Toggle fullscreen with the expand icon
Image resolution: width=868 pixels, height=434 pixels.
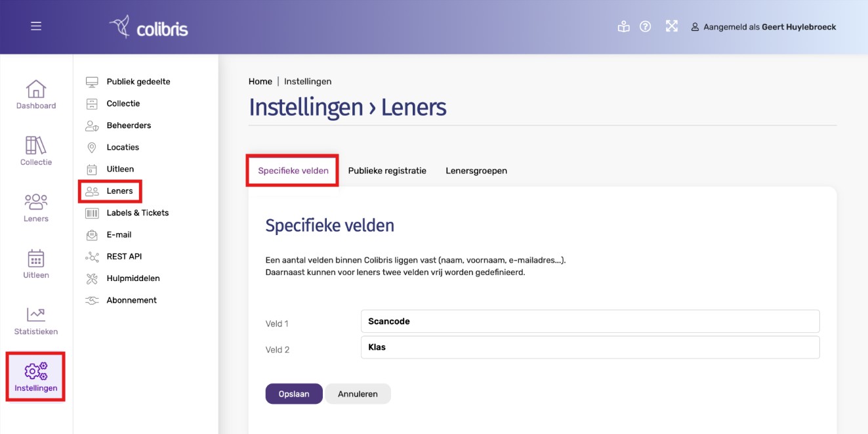pos(671,26)
